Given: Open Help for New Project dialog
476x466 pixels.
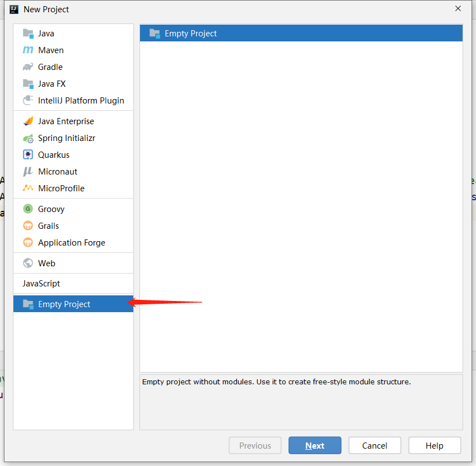Looking at the screenshot, I should point(435,445).
